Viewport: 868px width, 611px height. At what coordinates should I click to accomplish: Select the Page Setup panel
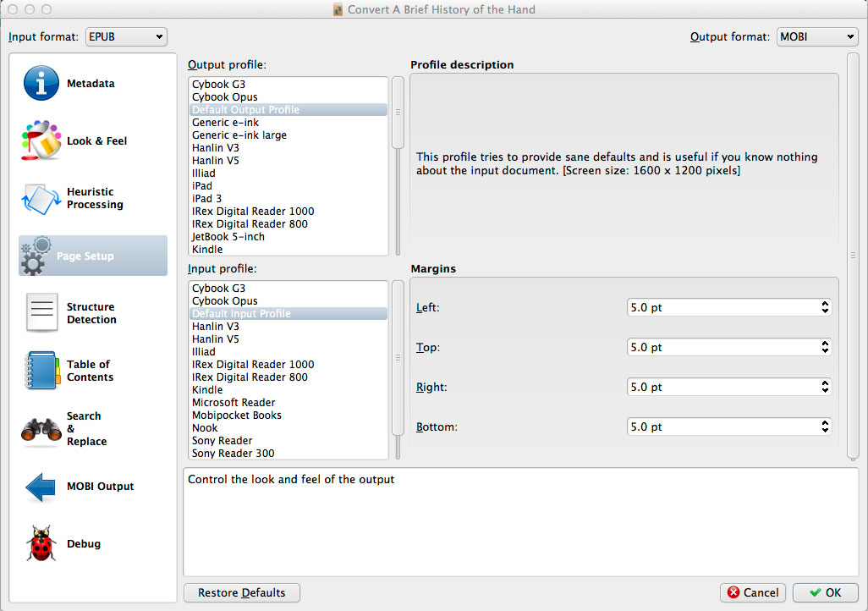(92, 256)
